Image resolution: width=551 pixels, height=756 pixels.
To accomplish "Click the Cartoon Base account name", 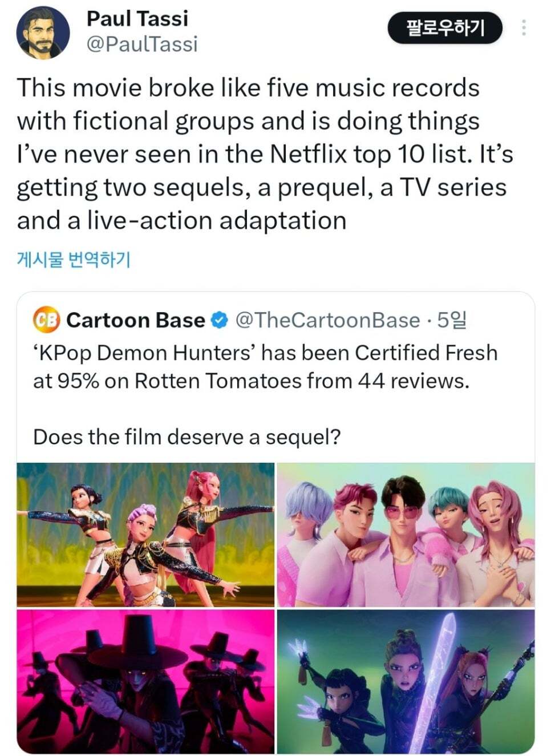I will 136,321.
